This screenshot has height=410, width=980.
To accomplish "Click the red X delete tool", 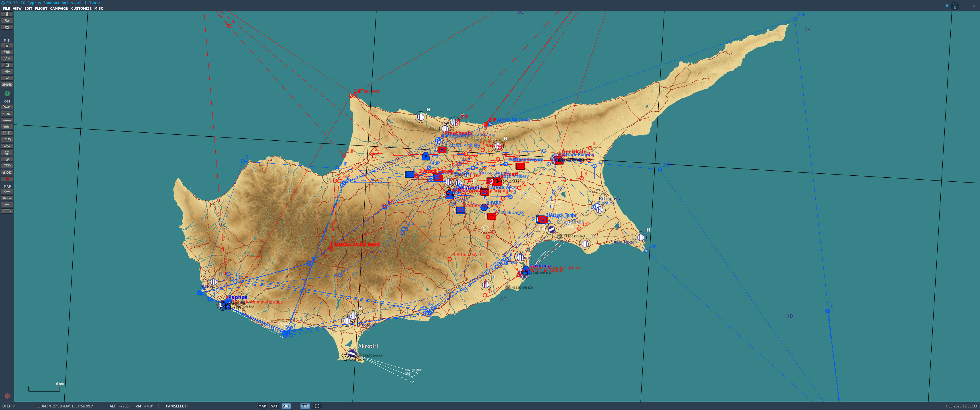I will tap(7, 179).
